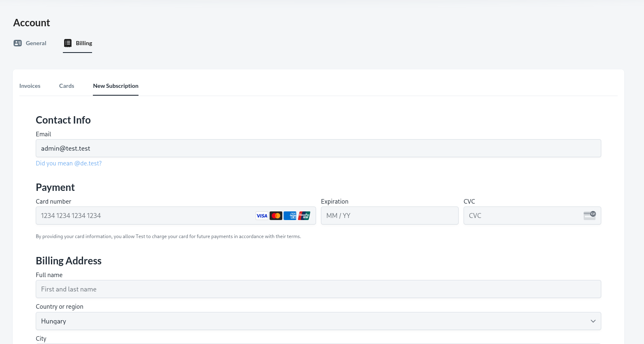Viewport: 644px width, 344px height.
Task: Click the American Express logo
Action: (290, 216)
